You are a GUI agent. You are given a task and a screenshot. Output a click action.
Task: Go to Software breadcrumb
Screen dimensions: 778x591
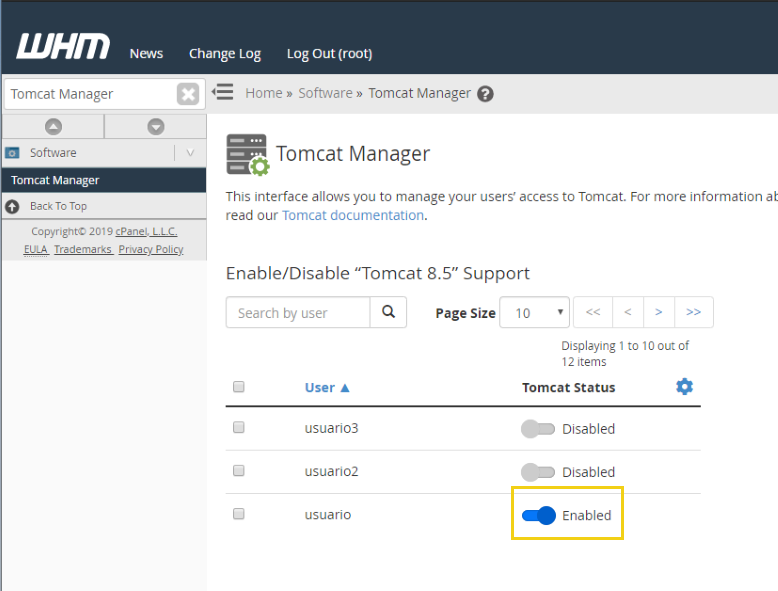click(325, 93)
